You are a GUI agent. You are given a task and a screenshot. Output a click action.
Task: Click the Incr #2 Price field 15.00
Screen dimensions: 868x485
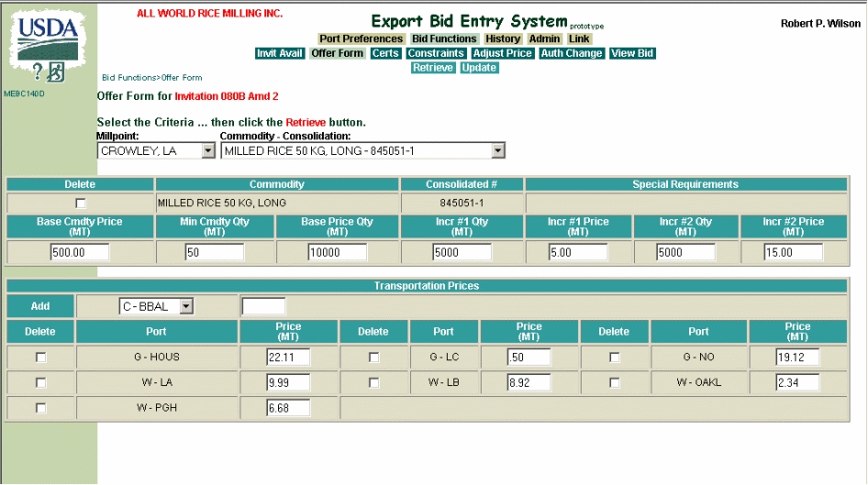(794, 252)
